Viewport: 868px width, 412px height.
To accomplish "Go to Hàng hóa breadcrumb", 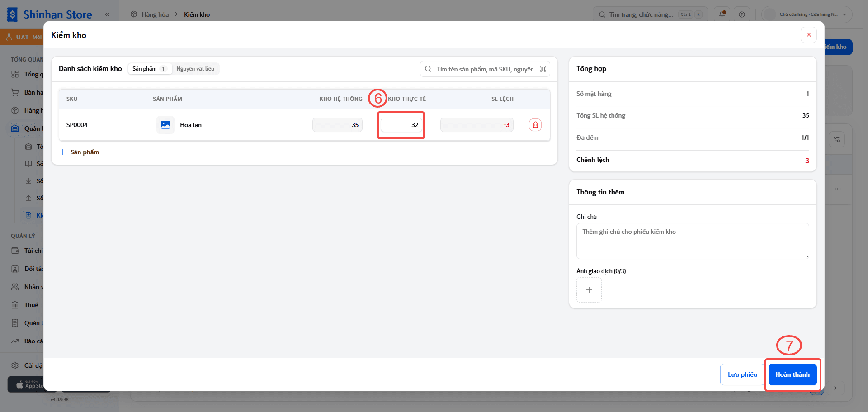I will 155,14.
